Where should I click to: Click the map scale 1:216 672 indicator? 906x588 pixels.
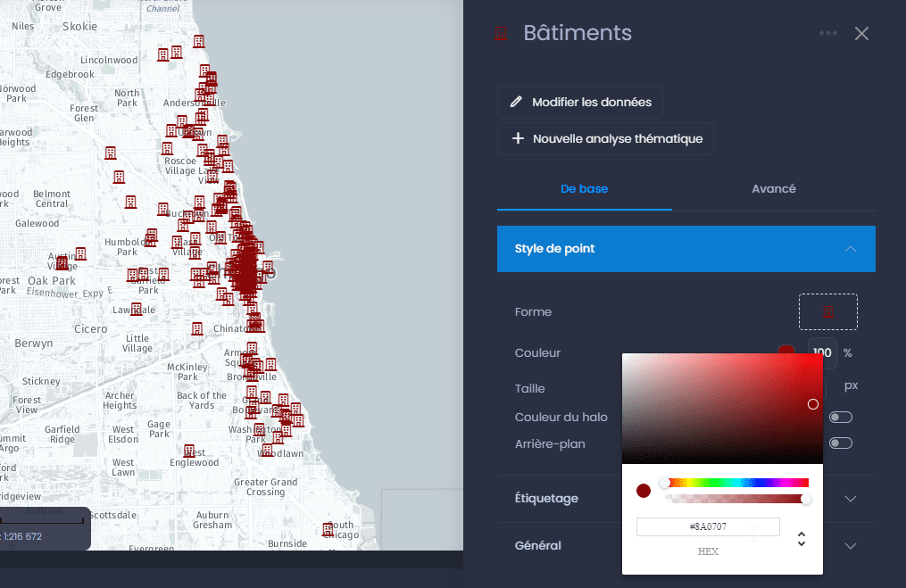pyautogui.click(x=23, y=536)
